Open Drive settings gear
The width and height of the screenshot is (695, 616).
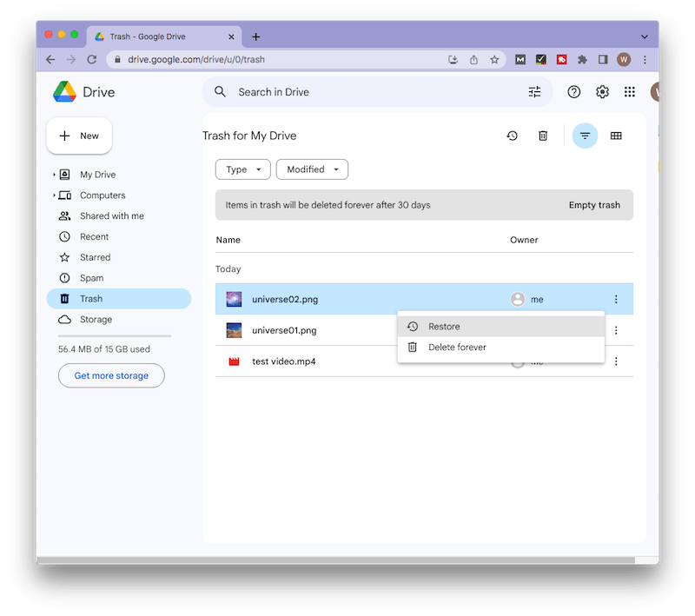pyautogui.click(x=602, y=92)
